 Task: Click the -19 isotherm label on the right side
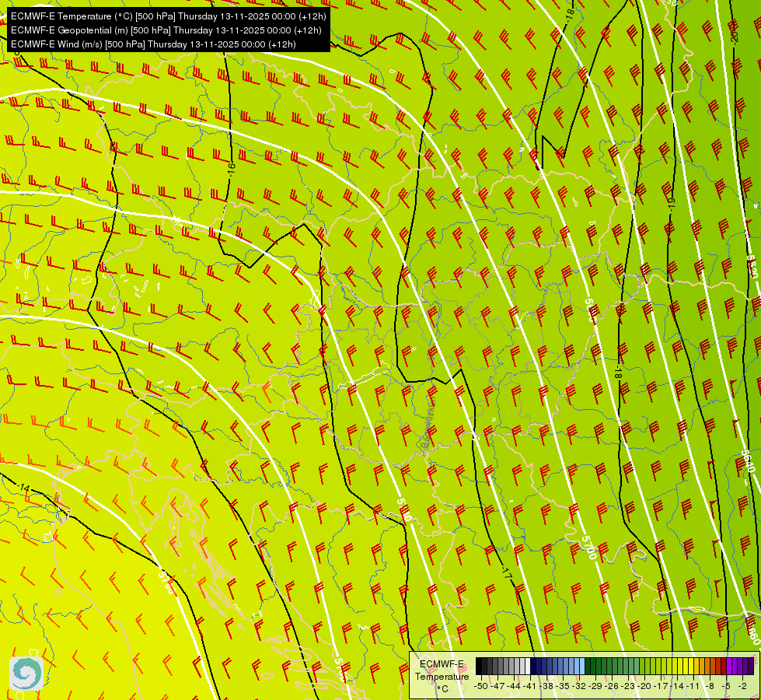point(672,203)
